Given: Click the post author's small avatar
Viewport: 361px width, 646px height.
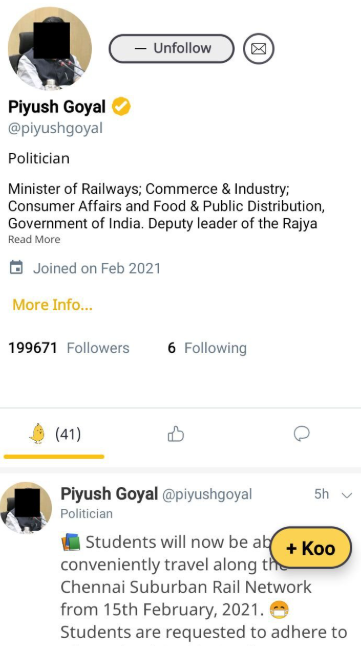Looking at the screenshot, I should pyautogui.click(x=26, y=508).
